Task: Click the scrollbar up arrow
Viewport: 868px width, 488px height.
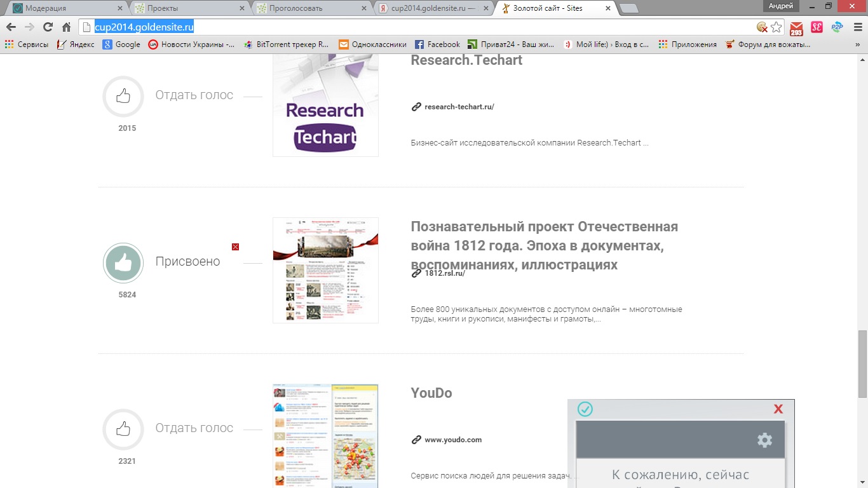Action: click(x=862, y=60)
